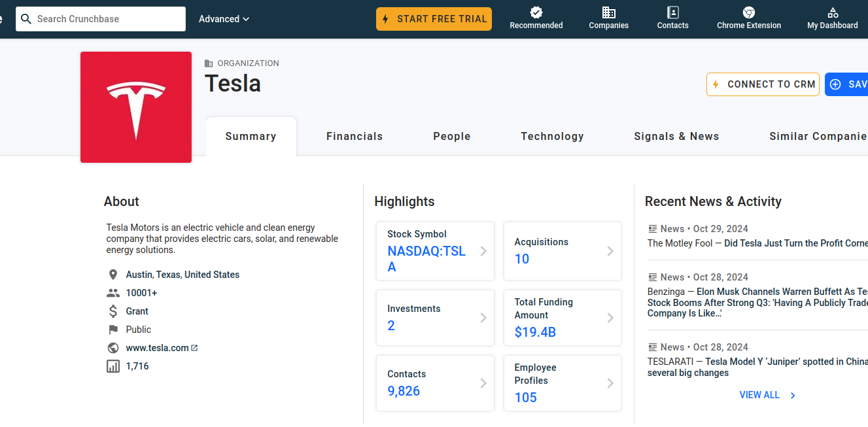Click the Tesla logo thumbnail
Screen dimensions: 868x427
tap(136, 107)
